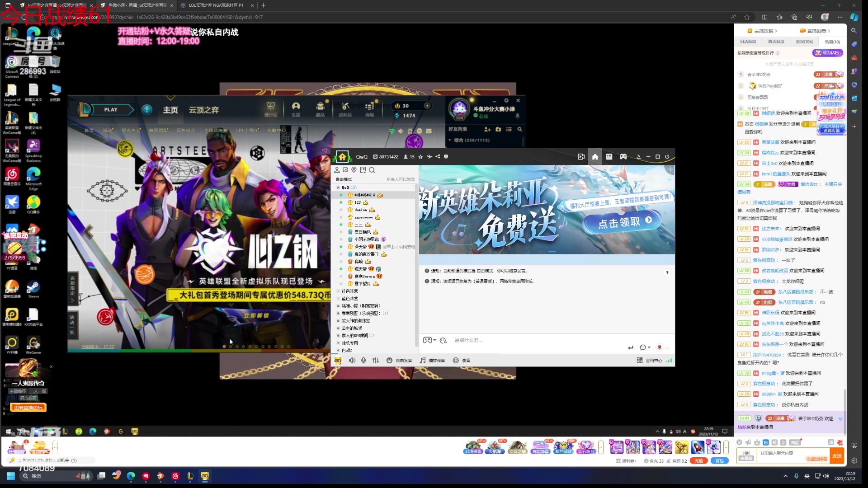Add Edge sidebar app with plus icon
Image resolution: width=868 pixels, height=488 pixels.
click(x=854, y=126)
